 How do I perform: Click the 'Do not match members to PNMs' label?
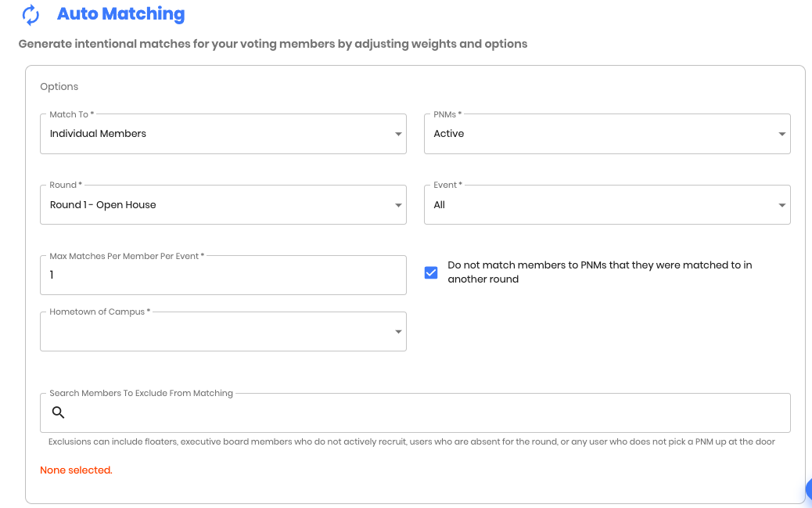(x=600, y=272)
